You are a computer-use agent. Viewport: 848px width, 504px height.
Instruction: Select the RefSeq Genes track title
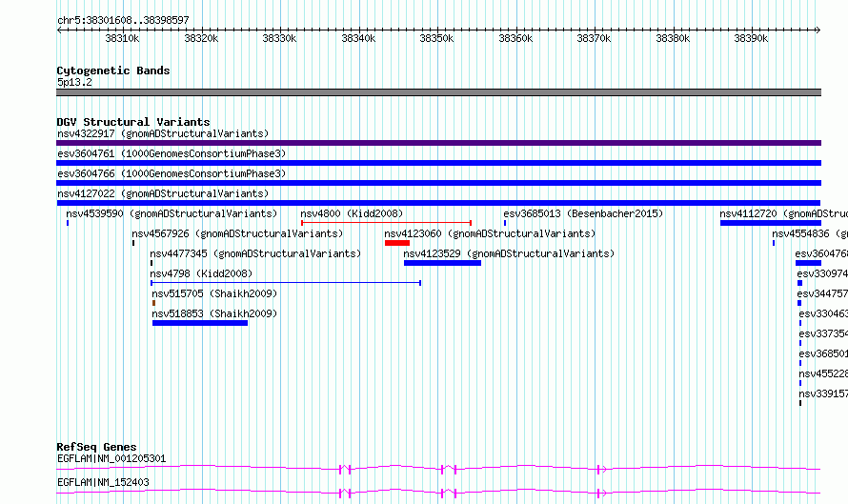click(96, 447)
